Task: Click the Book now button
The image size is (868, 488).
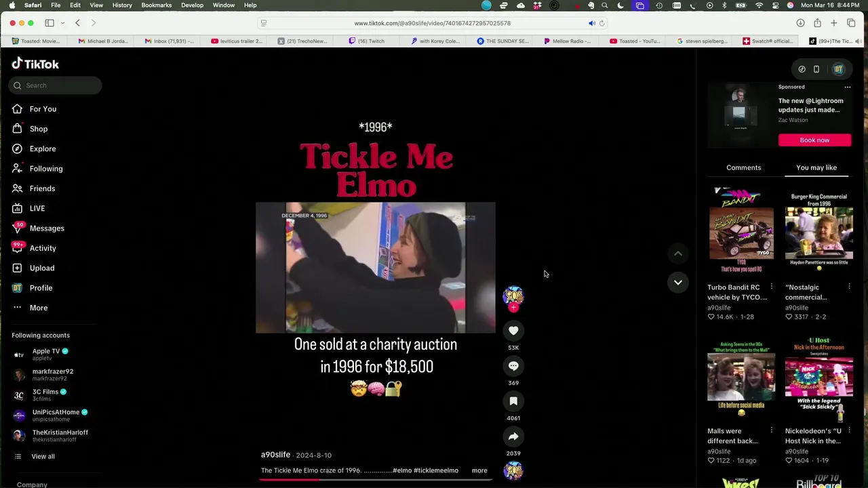Action: (x=814, y=140)
